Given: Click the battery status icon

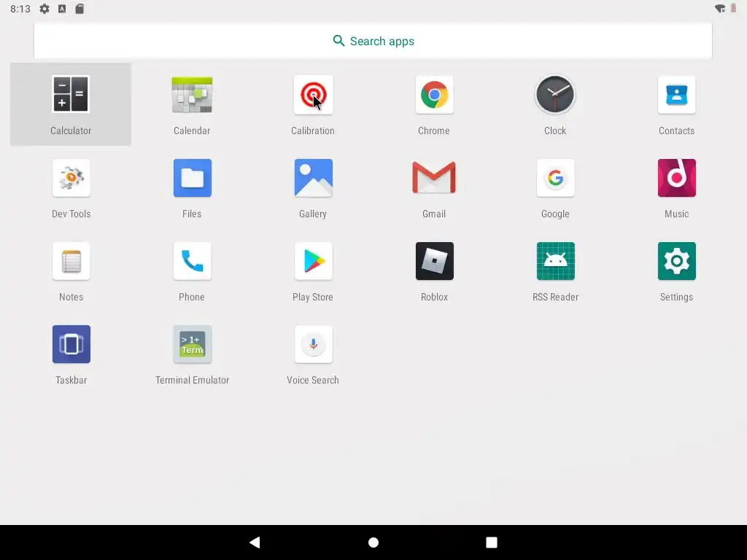Looking at the screenshot, I should click(734, 9).
